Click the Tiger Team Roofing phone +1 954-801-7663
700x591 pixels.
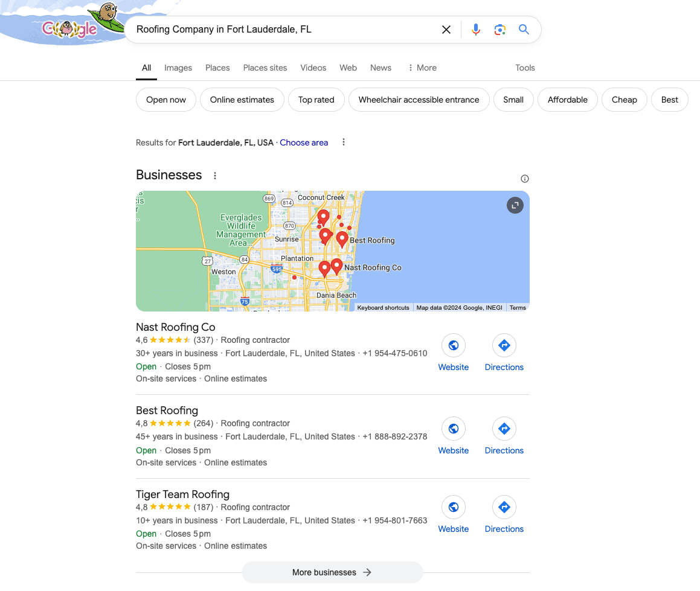pyautogui.click(x=394, y=520)
